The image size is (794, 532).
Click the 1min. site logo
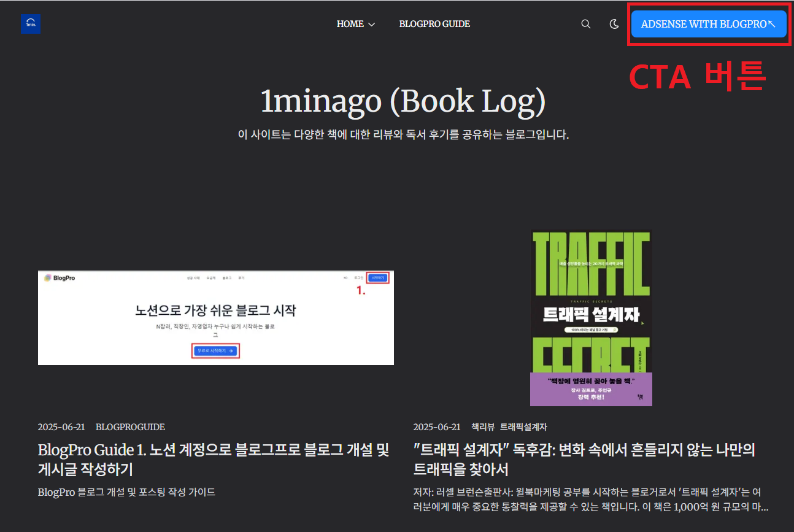(x=30, y=24)
